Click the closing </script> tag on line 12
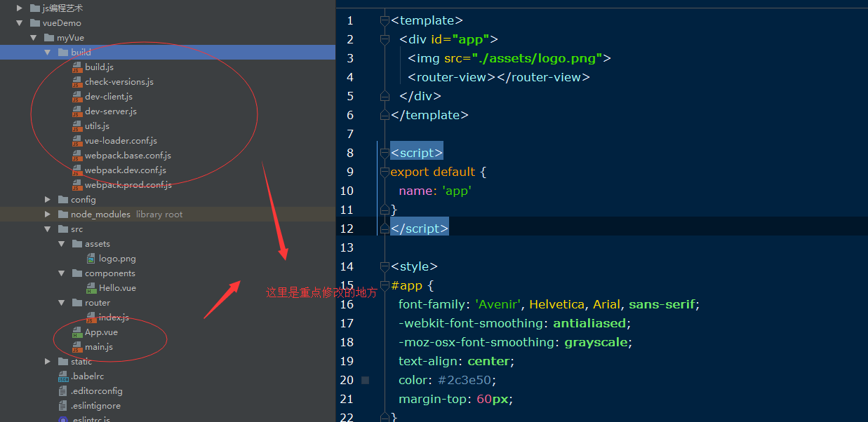868x422 pixels. tap(420, 229)
